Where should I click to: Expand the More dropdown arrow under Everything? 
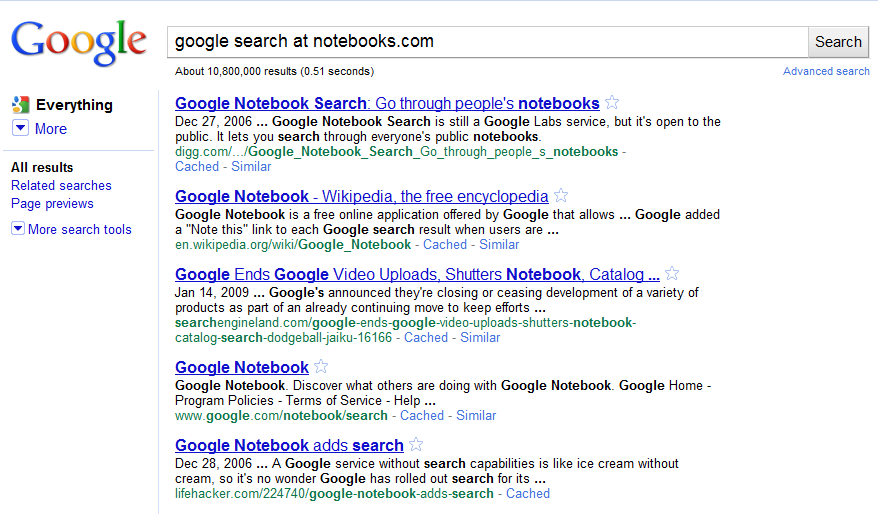tap(20, 128)
